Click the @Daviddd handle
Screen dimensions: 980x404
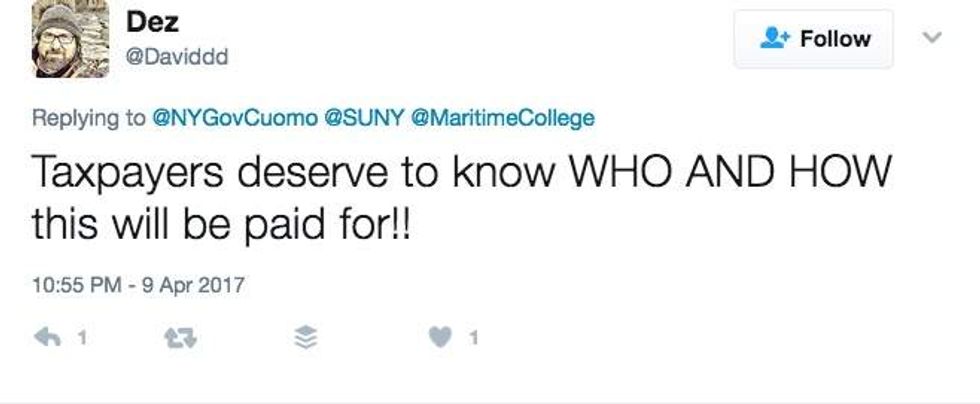point(176,56)
